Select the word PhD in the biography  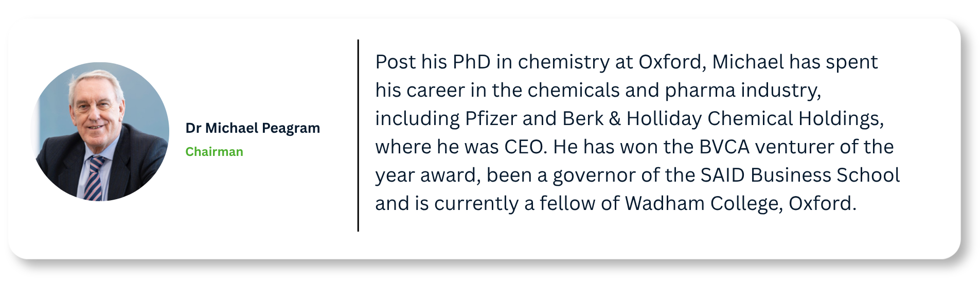tap(471, 62)
